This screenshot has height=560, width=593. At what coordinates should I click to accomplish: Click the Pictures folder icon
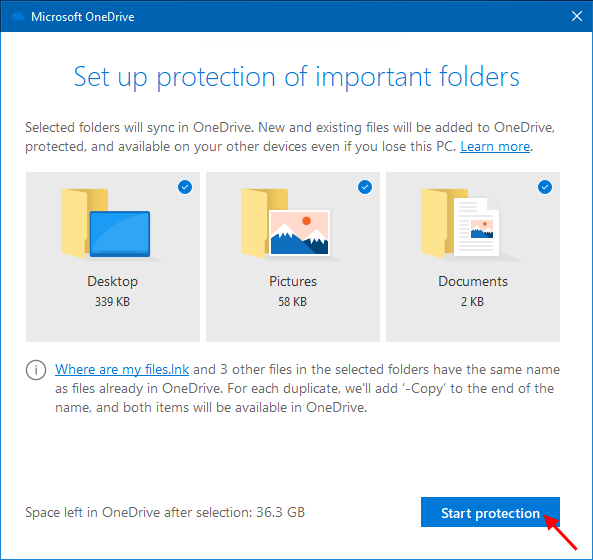pos(286,223)
